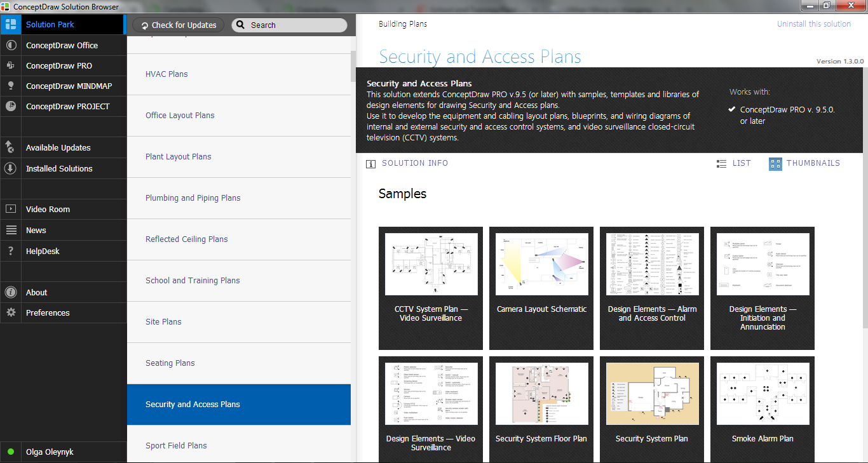Screen dimensions: 868x463
Task: Click the Building Plans breadcrumb
Action: coord(403,24)
